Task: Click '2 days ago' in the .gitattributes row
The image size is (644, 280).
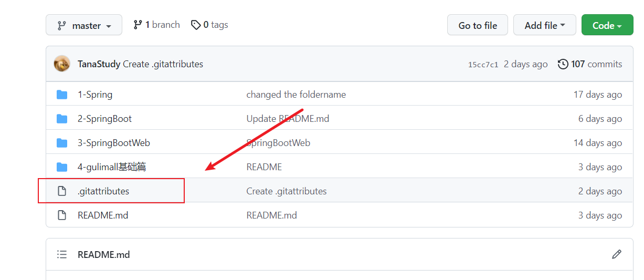Action: [600, 191]
